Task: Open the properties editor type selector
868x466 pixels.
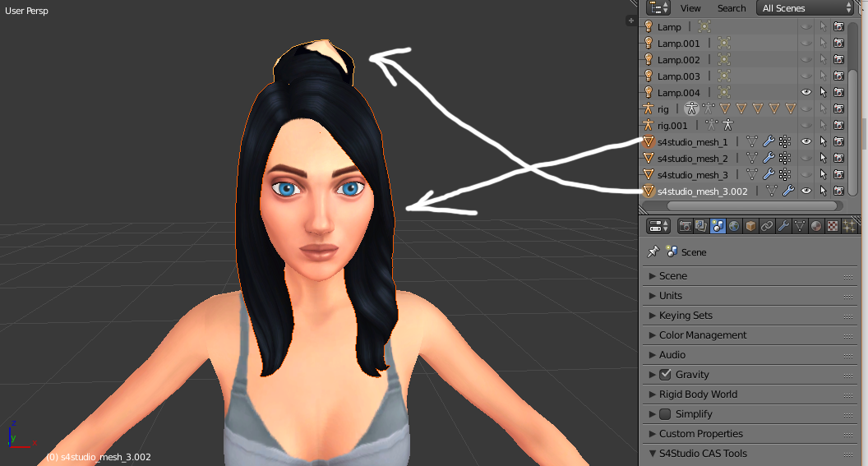Action: click(658, 226)
